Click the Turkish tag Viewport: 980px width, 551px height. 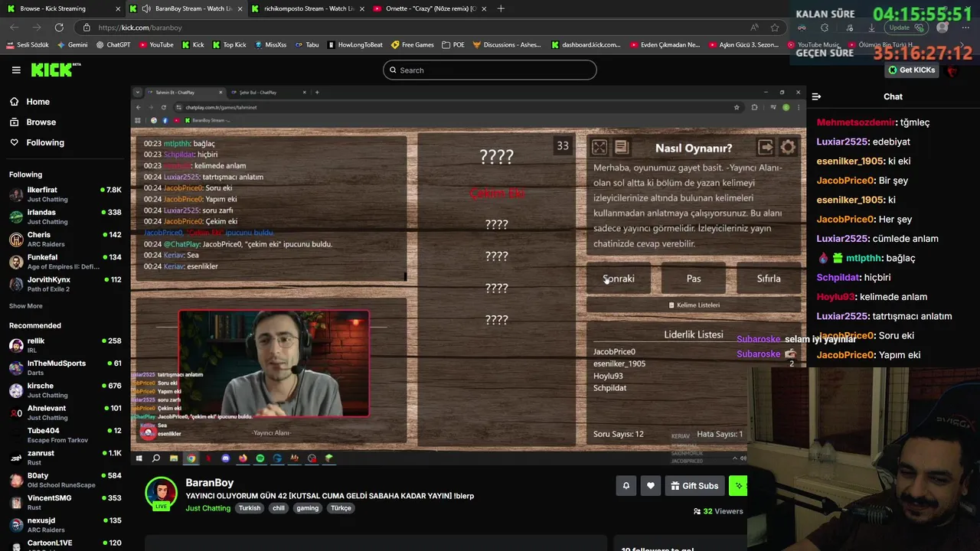(x=249, y=508)
